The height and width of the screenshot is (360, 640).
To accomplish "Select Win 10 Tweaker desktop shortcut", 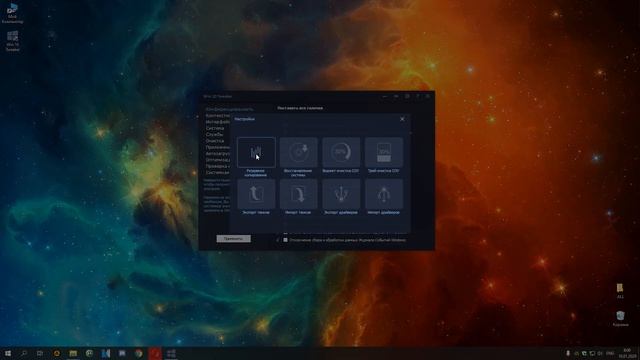I will point(12,41).
